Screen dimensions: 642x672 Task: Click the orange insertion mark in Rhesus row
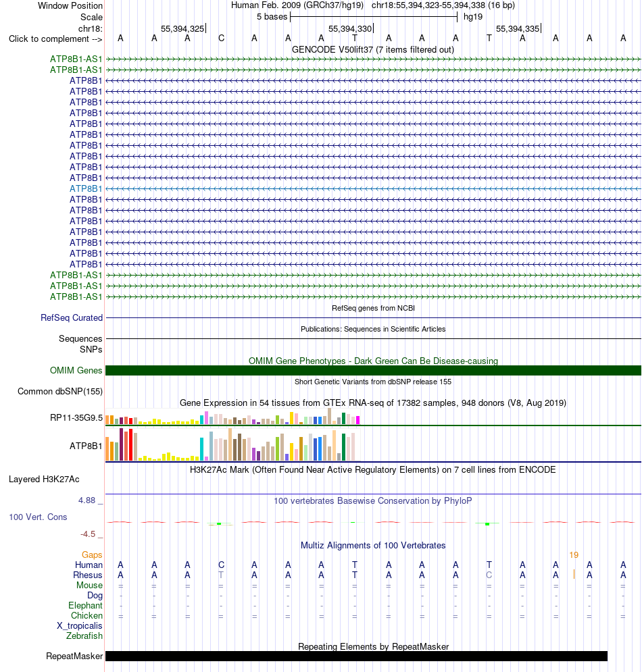574,574
